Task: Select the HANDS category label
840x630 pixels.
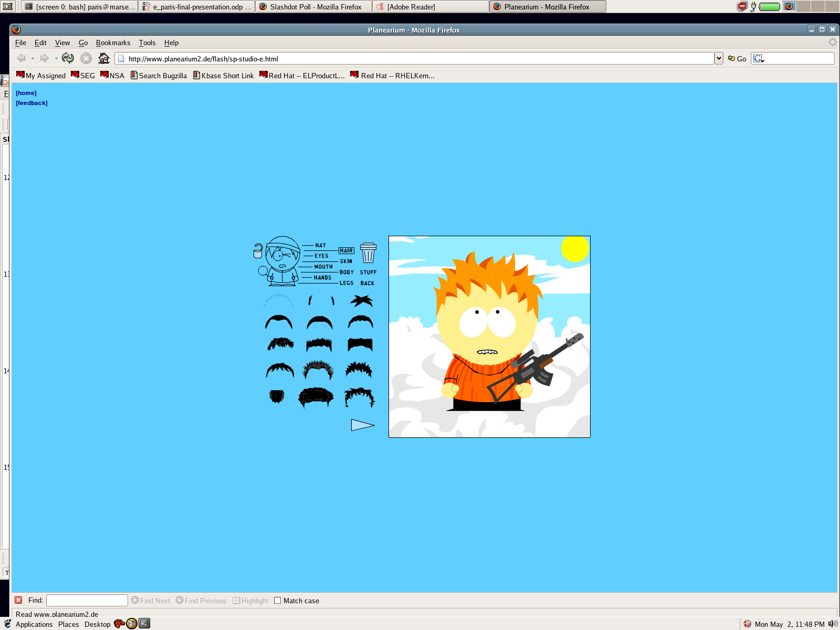Action: coord(322,277)
